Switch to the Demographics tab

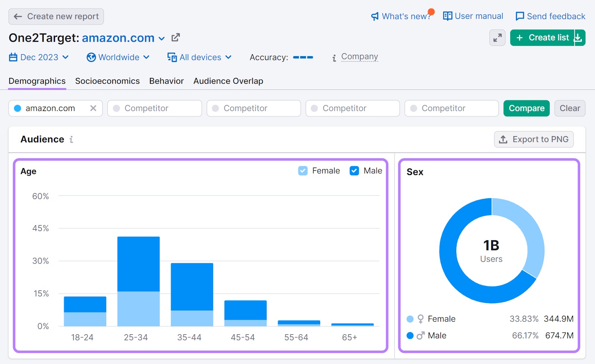point(37,81)
